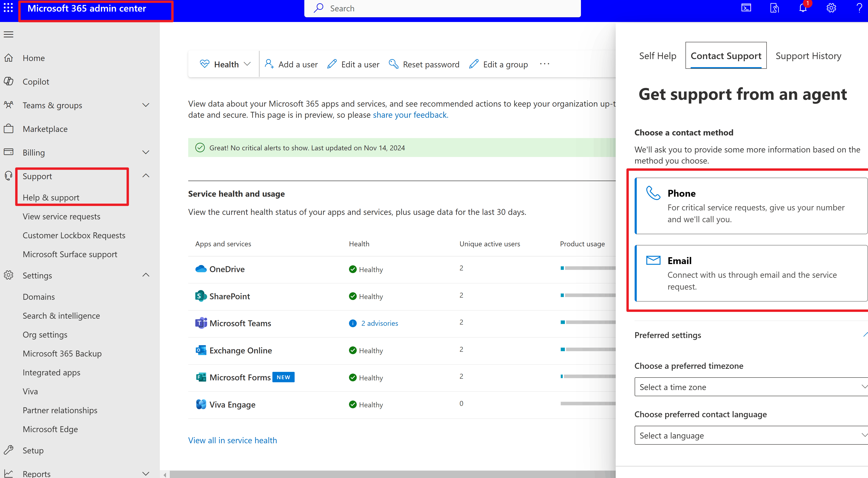The width and height of the screenshot is (868, 478).
Task: Click the more actions ellipsis in toolbar
Action: tap(544, 64)
